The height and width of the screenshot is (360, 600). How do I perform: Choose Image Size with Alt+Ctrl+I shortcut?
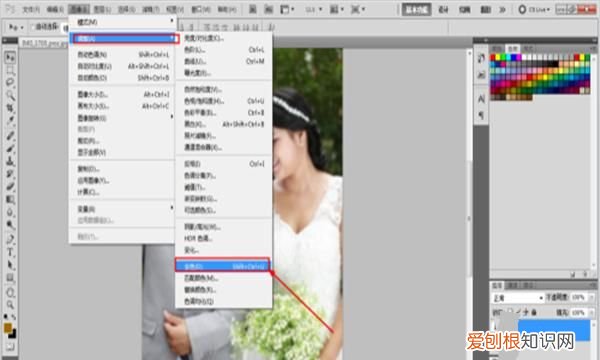[122, 94]
